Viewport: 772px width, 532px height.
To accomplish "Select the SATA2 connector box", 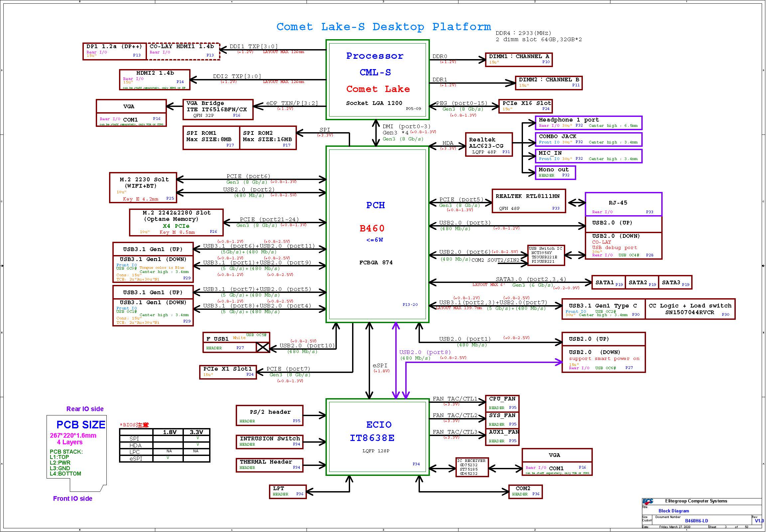I will (642, 283).
